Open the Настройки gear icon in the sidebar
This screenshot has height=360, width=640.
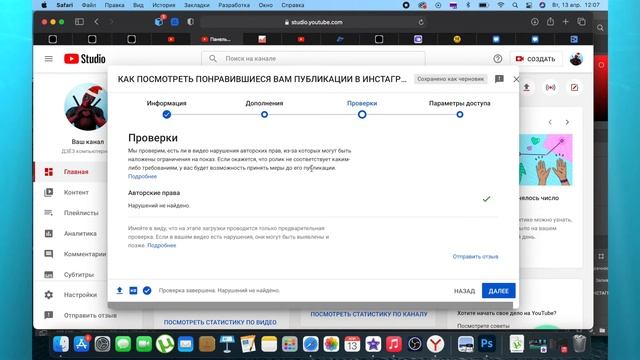(49, 295)
